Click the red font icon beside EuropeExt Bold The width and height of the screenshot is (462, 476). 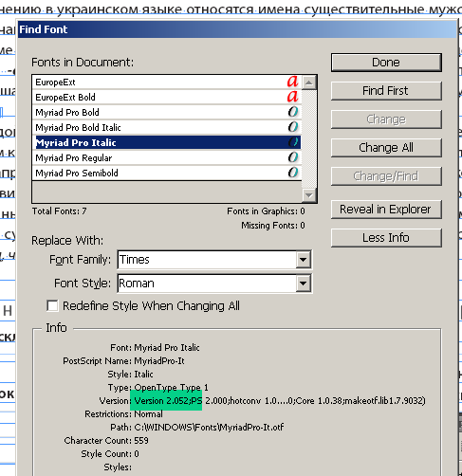click(x=292, y=97)
